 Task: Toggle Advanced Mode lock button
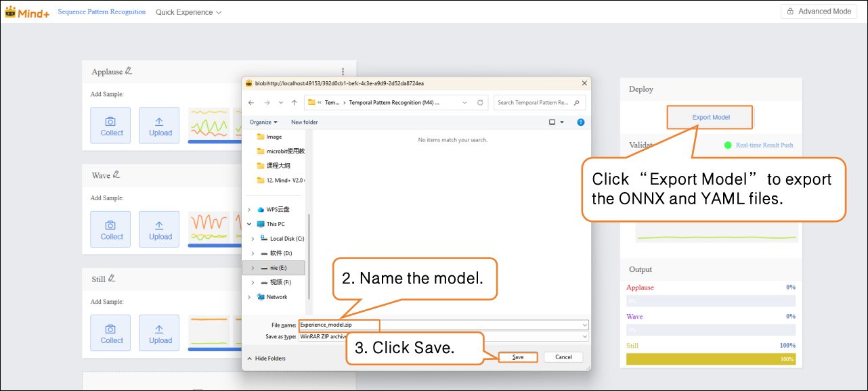coord(819,11)
